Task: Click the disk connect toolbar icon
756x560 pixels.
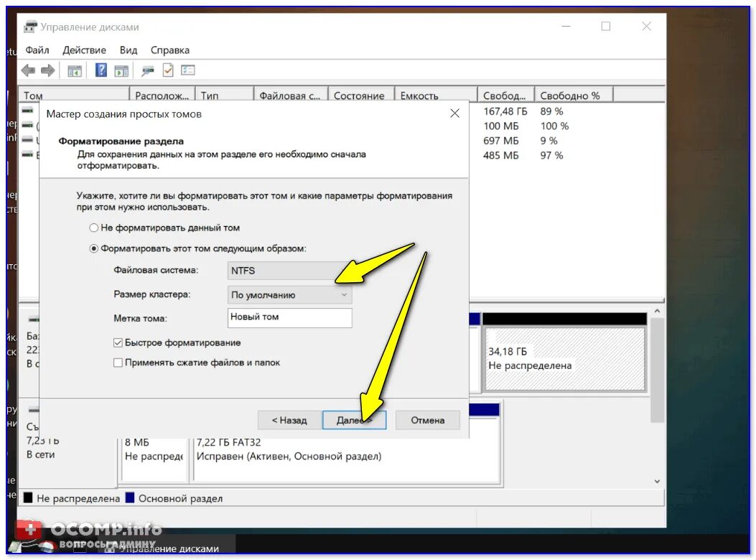Action: pos(147,71)
